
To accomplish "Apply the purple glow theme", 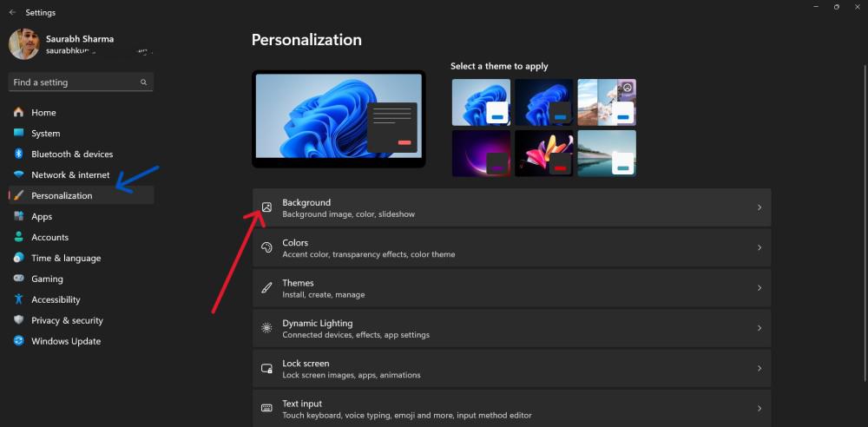I will click(x=481, y=154).
